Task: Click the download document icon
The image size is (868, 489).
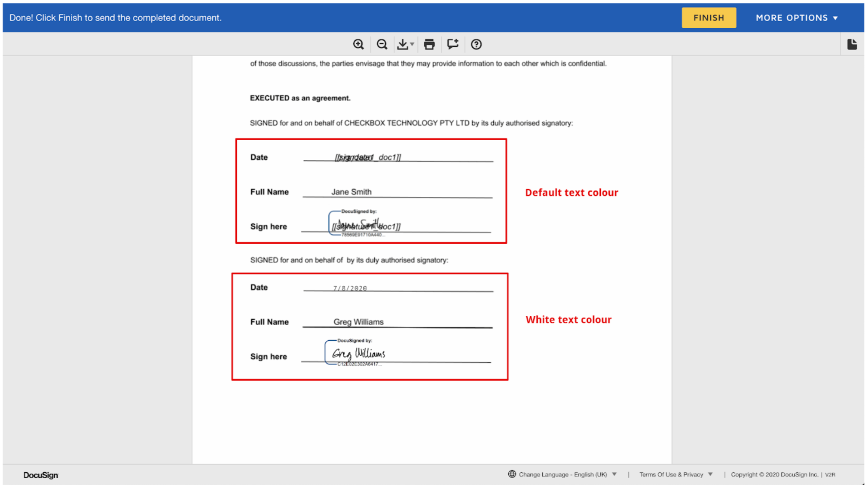Action: point(403,44)
